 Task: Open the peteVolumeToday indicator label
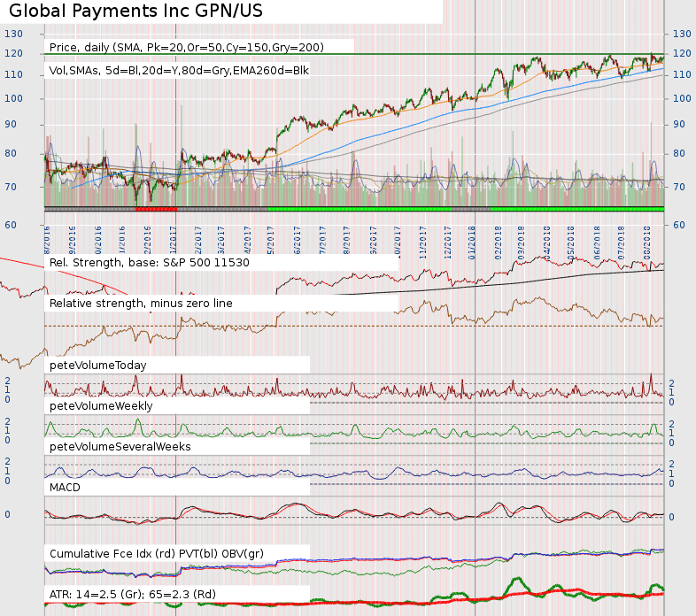tap(97, 365)
